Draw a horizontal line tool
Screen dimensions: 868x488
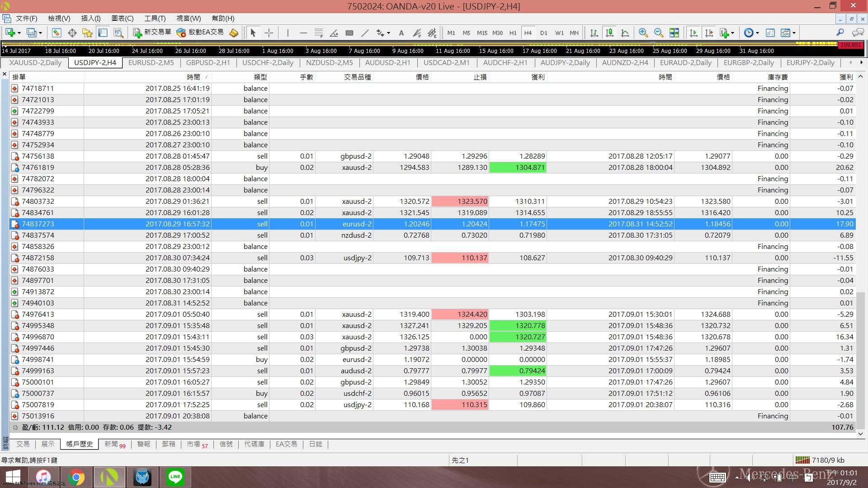click(303, 33)
